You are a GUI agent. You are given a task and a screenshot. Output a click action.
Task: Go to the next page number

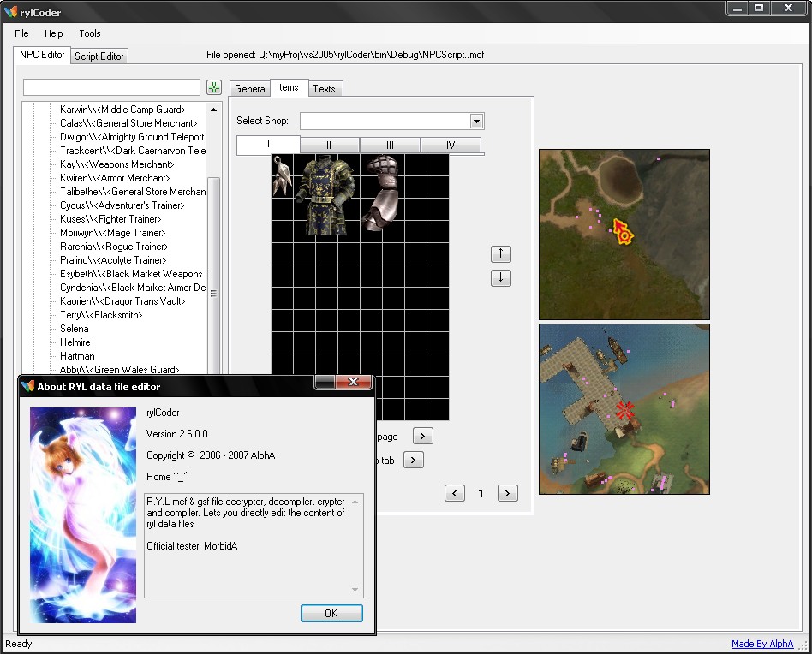coord(508,493)
